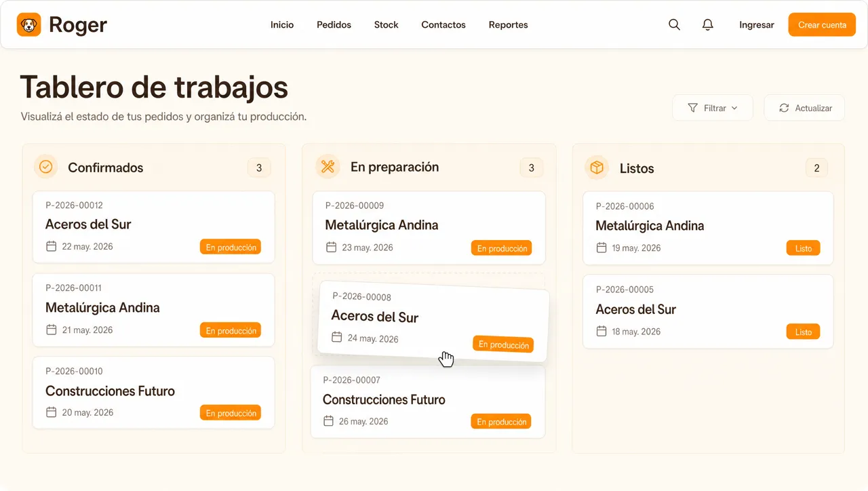The image size is (868, 491).
Task: Click calendar icon beside 22 may. 2026
Action: (x=51, y=246)
